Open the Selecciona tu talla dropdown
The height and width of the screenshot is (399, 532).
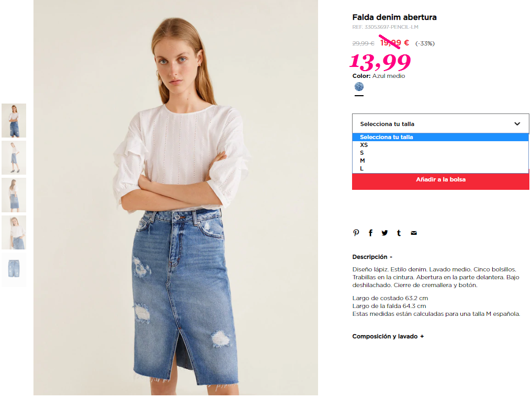[440, 124]
